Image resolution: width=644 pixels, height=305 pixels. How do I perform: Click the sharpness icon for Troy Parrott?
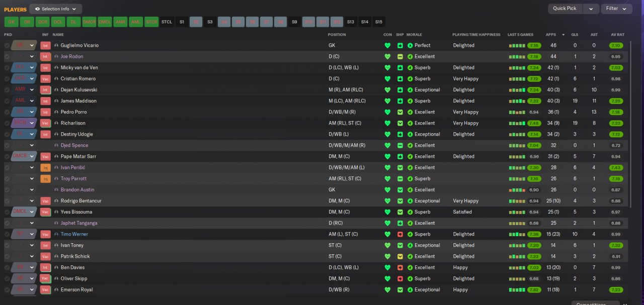click(x=400, y=178)
